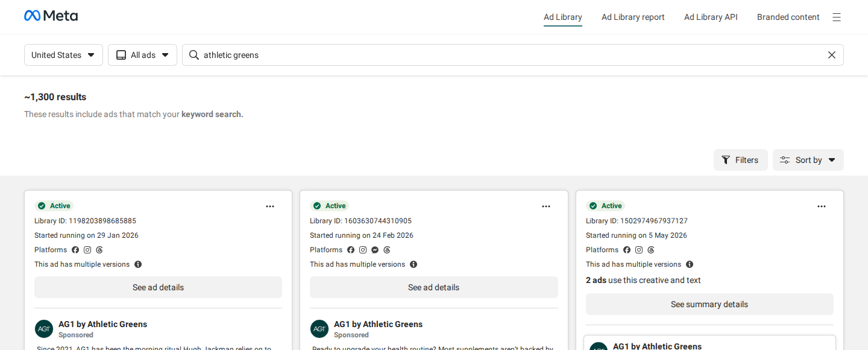This screenshot has height=350, width=868.
Task: Click Library ID: 1198203898685885 text
Action: coord(85,221)
